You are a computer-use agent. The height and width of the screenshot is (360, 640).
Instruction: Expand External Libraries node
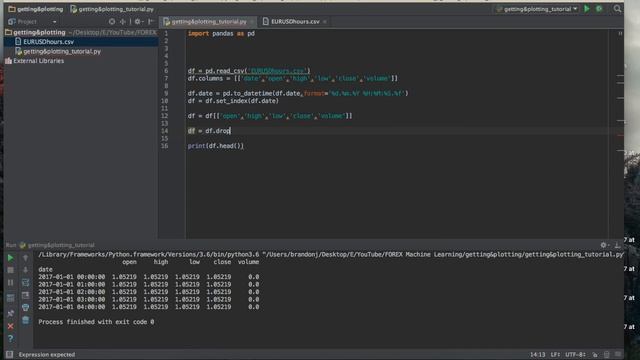34,61
